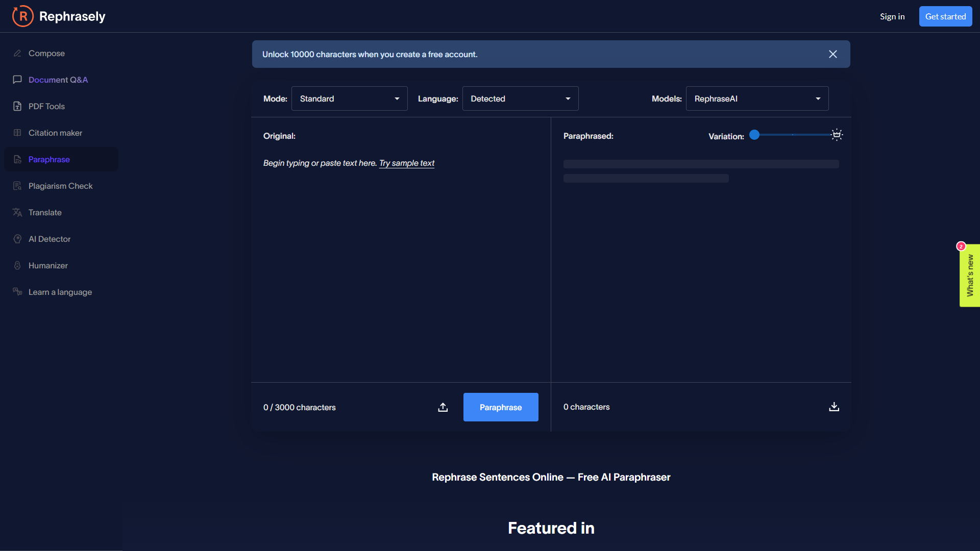Open Humanizer in the sidebar

tap(61, 265)
